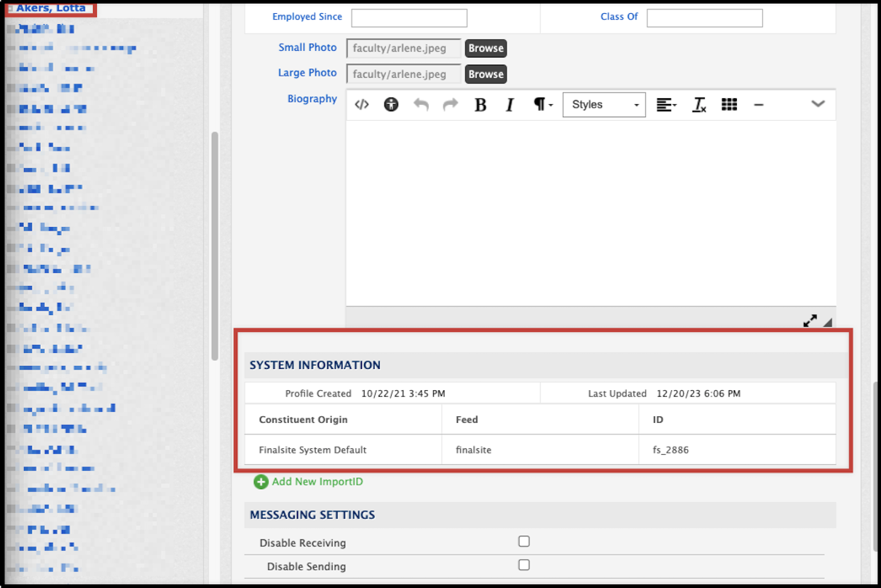Image resolution: width=881 pixels, height=588 pixels.
Task: Click the clear formatting icon
Action: (699, 105)
